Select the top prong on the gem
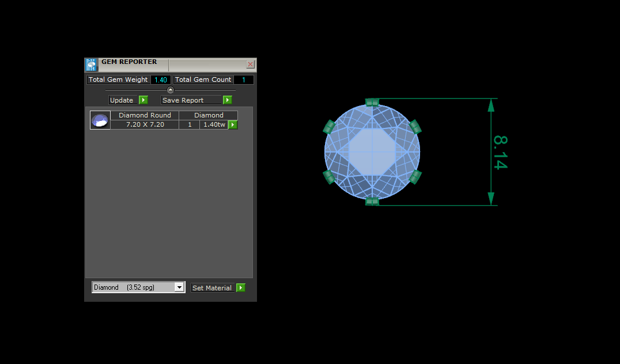Screen dimensions: 620x364 [x=372, y=103]
